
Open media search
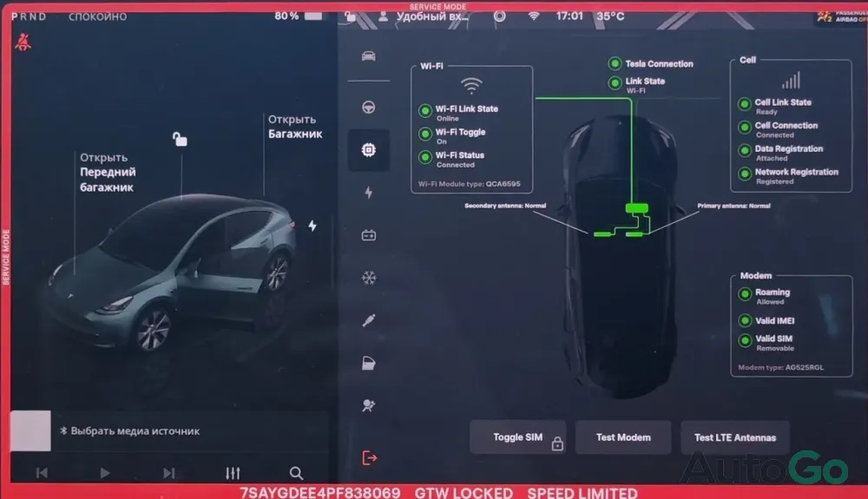(x=296, y=473)
